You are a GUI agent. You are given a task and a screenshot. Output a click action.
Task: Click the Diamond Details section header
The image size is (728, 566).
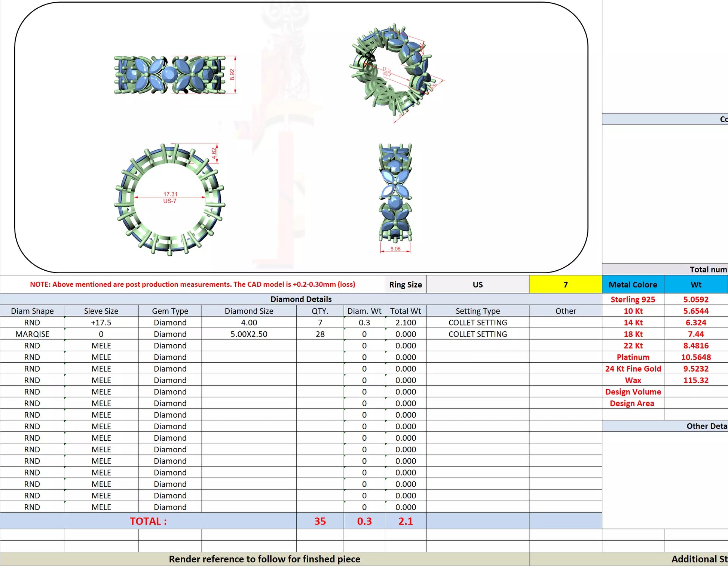301,299
